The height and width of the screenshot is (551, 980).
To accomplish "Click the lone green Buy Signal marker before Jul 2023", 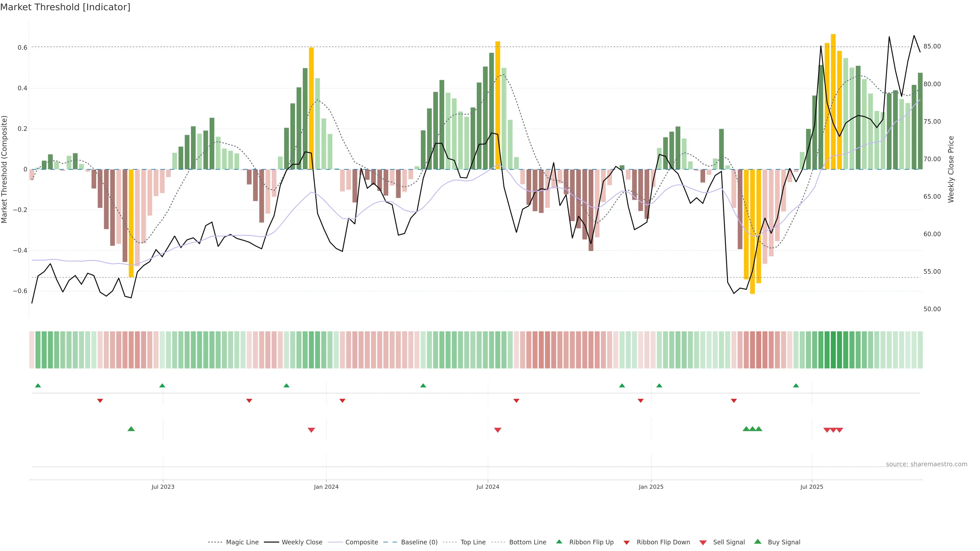I will 131,429.
